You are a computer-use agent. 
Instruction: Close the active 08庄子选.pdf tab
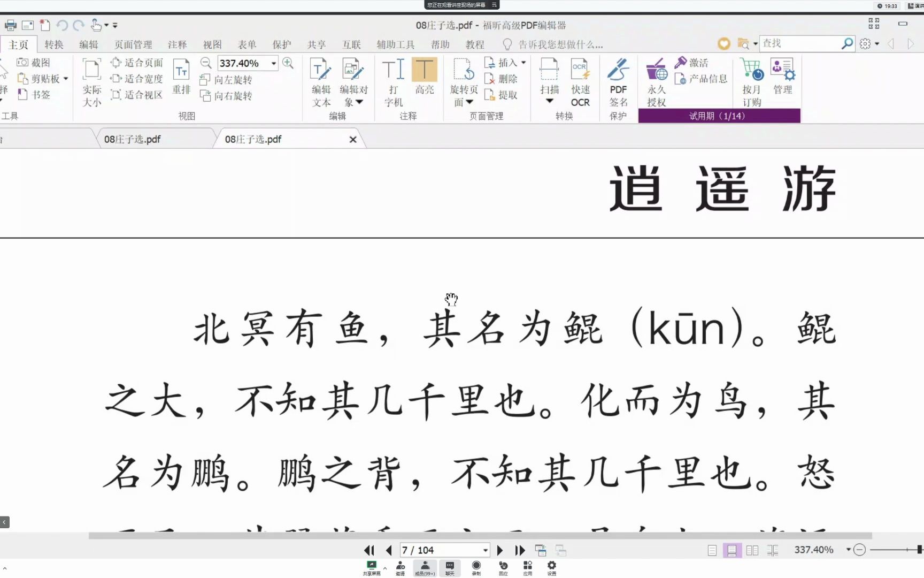point(353,140)
